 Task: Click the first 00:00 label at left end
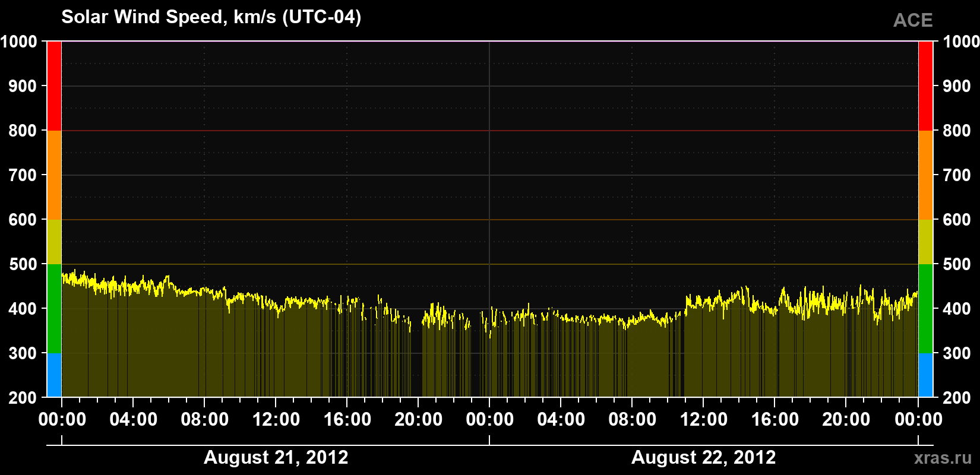62,420
